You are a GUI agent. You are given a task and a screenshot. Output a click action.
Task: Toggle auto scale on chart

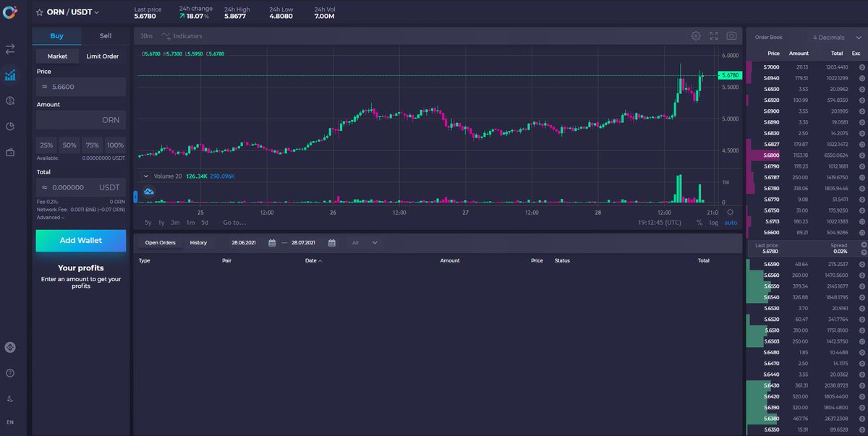pos(731,223)
